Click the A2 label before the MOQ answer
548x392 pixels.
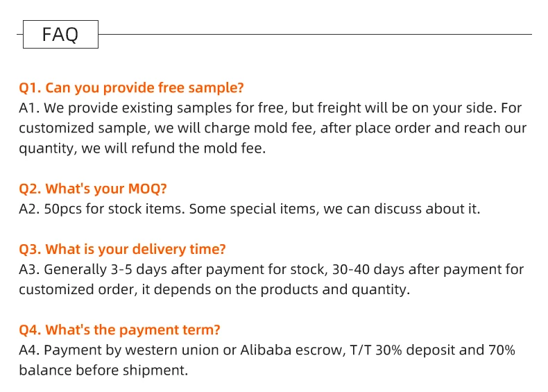[x=30, y=209]
